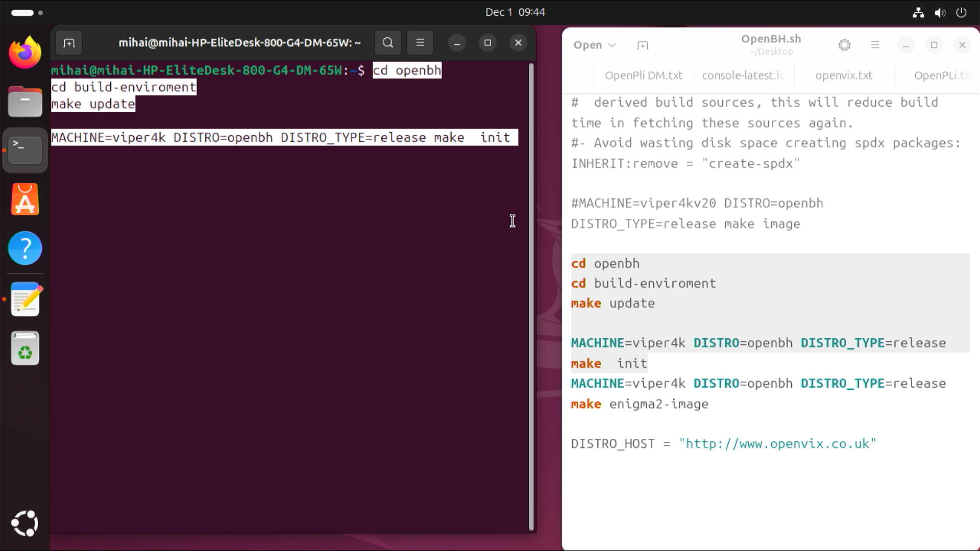The width and height of the screenshot is (980, 551).
Task: Show applications grid via Ubuntu logo
Action: pyautogui.click(x=25, y=523)
